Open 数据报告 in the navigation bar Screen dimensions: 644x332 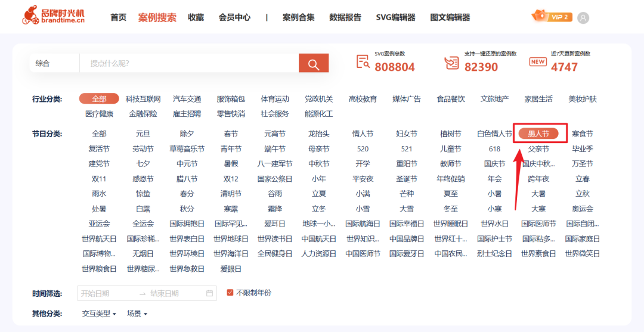pyautogui.click(x=345, y=17)
